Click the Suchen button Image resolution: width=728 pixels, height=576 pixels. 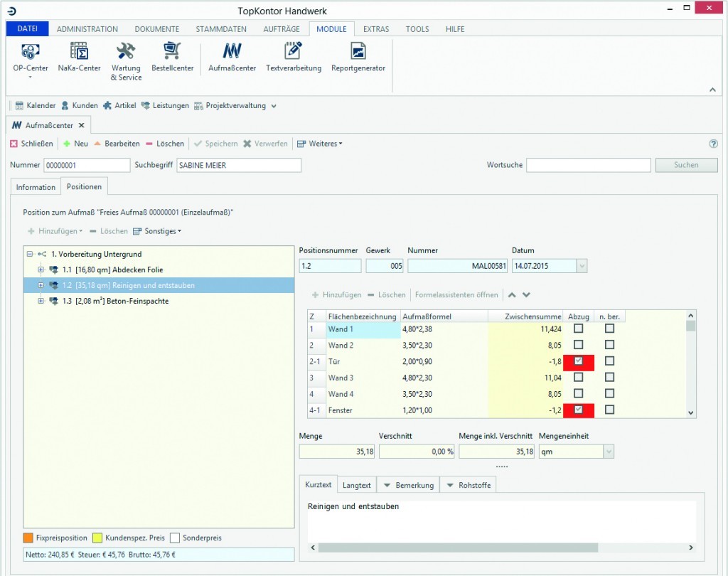coord(686,165)
